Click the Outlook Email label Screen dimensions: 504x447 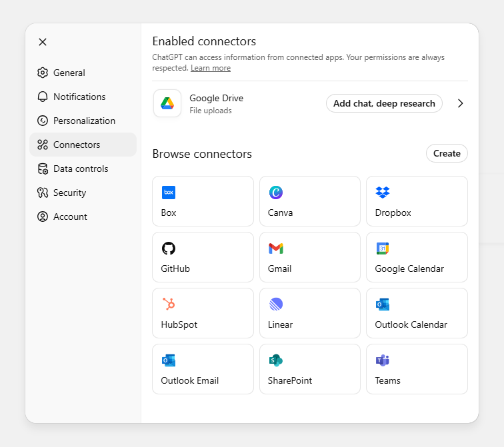[x=189, y=381]
